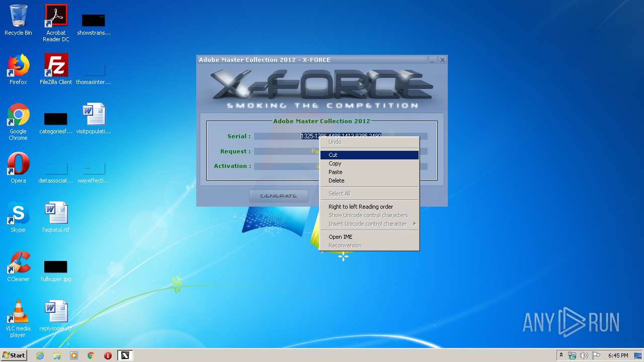Open Internet Explorer from taskbar

click(40, 355)
